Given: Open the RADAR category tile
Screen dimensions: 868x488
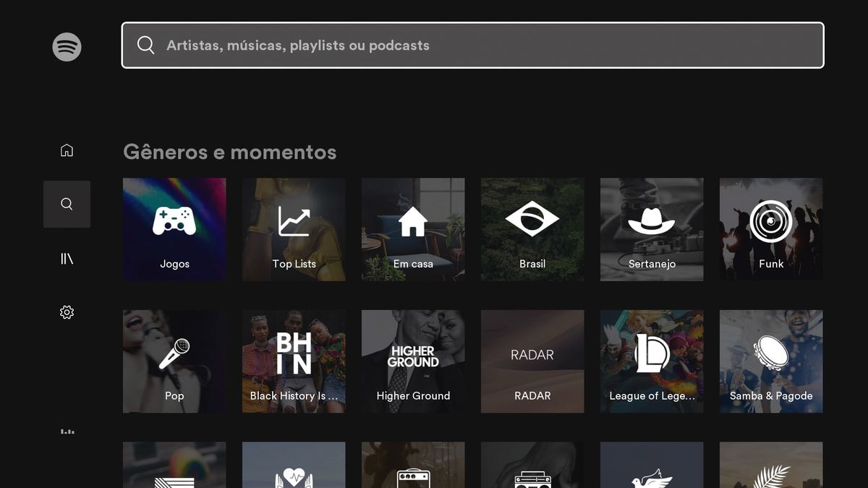Looking at the screenshot, I should tap(532, 361).
